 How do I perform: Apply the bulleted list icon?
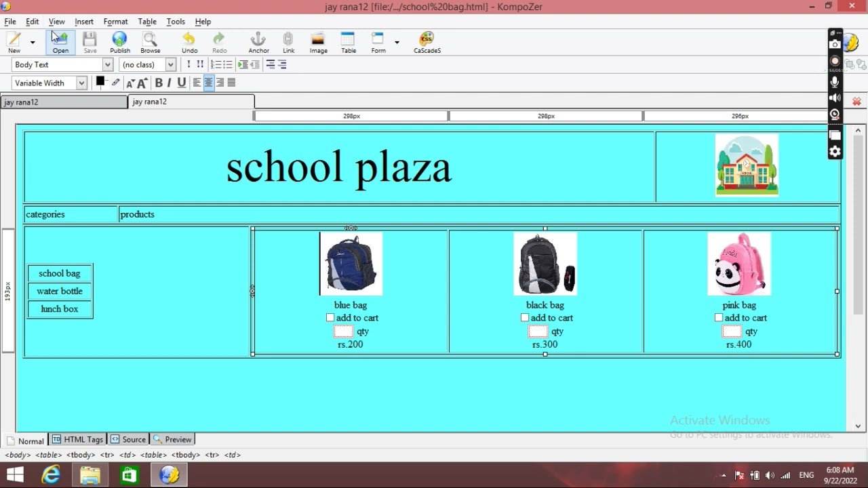point(227,64)
